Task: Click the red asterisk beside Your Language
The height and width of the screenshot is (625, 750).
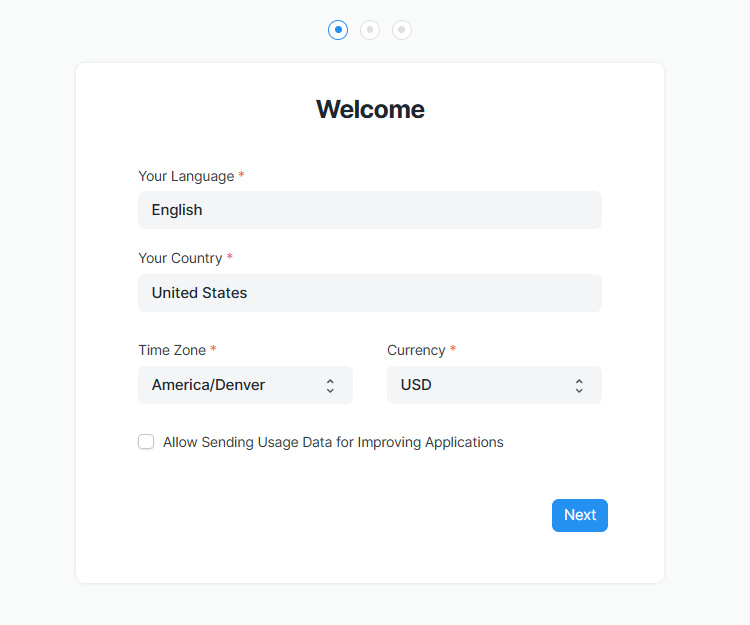Action: (241, 176)
